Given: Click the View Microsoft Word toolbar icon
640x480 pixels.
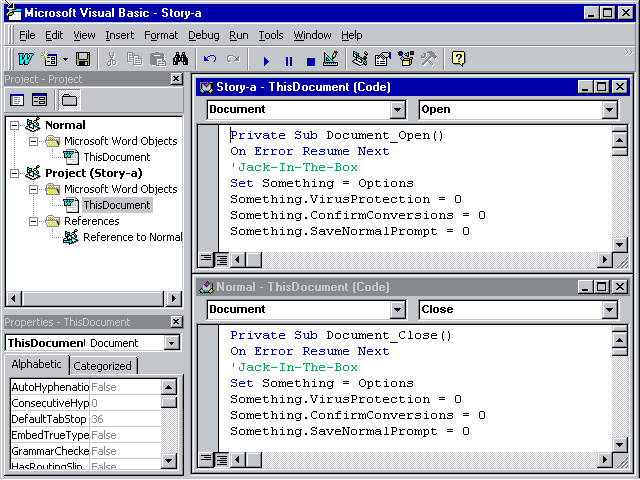Looking at the screenshot, I should [26, 59].
